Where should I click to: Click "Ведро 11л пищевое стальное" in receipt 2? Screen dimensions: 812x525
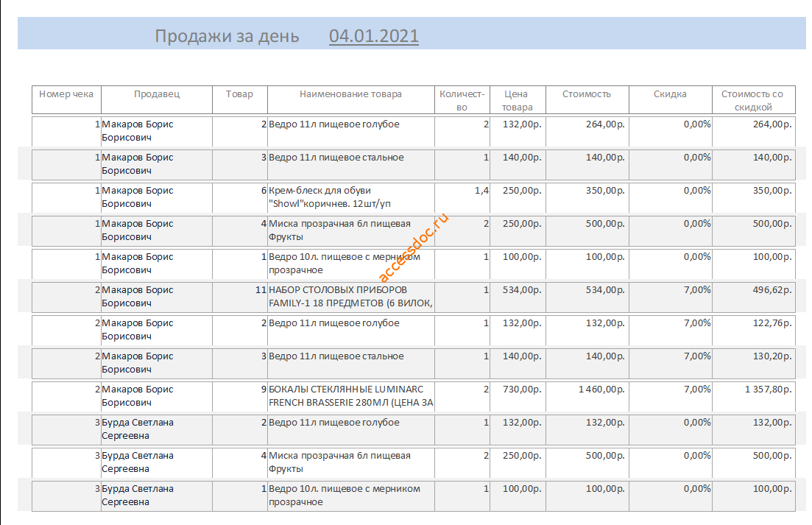[336, 356]
